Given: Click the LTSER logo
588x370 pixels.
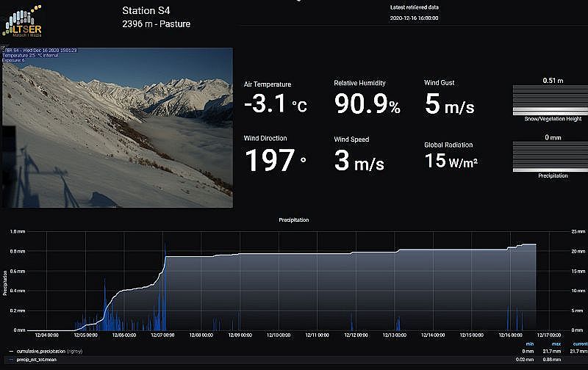Looking at the screenshot, I should click(23, 21).
